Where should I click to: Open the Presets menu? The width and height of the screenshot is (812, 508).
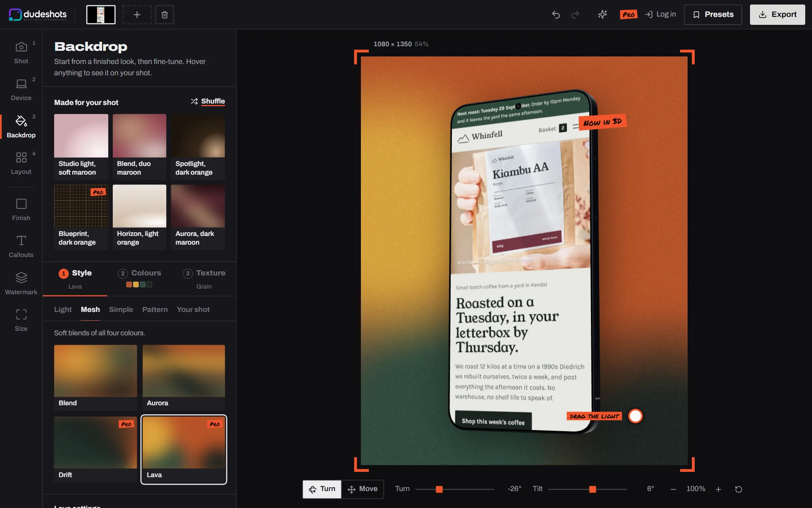point(713,15)
